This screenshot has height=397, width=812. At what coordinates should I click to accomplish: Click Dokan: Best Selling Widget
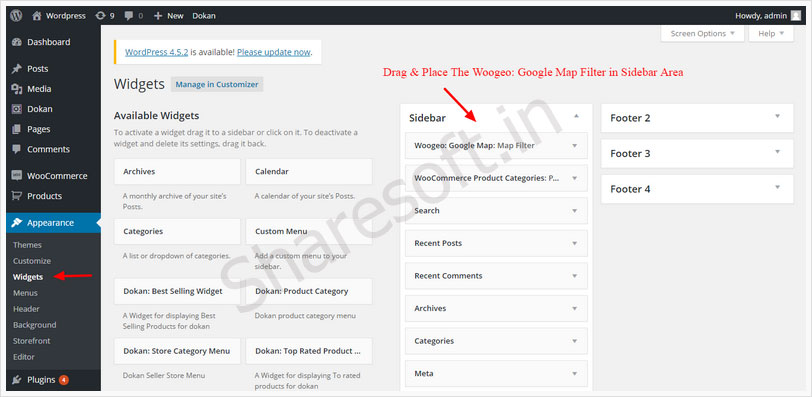177,291
